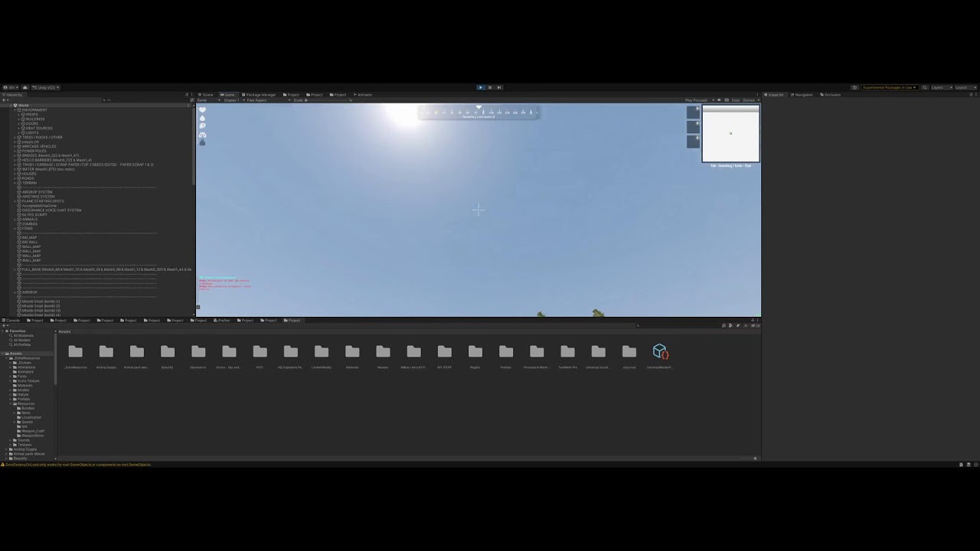Toggle Game view audio mute icon
The image size is (980, 551).
720,100
